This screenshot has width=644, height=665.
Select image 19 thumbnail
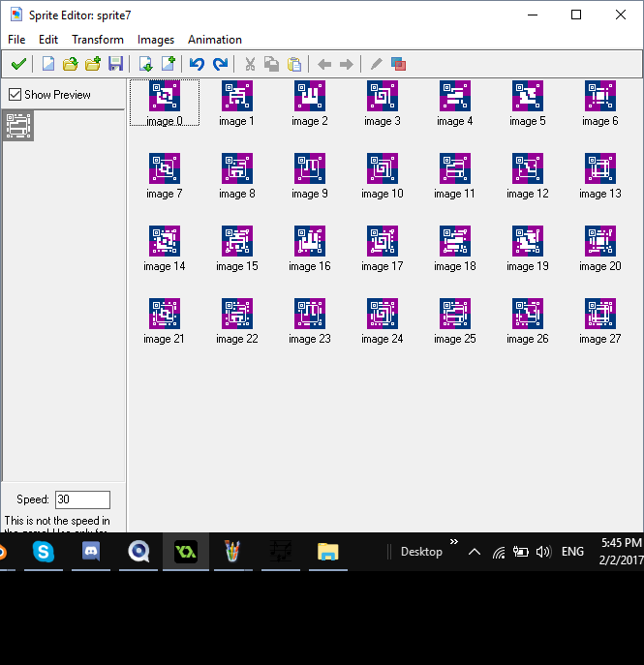[528, 241]
